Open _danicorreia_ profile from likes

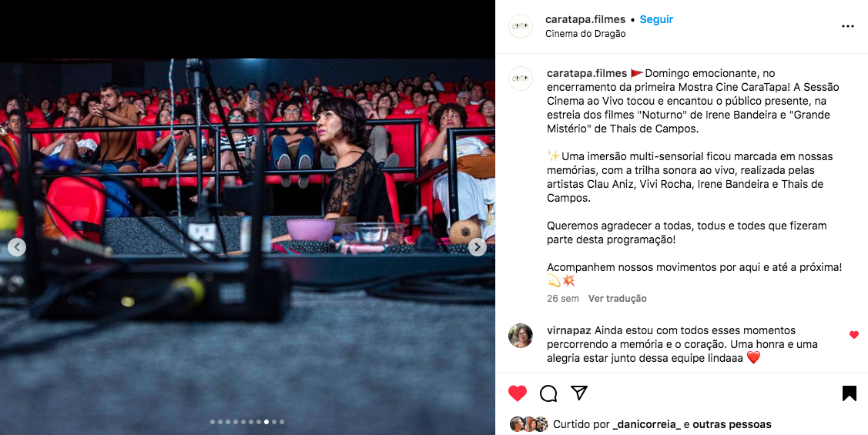tap(647, 424)
